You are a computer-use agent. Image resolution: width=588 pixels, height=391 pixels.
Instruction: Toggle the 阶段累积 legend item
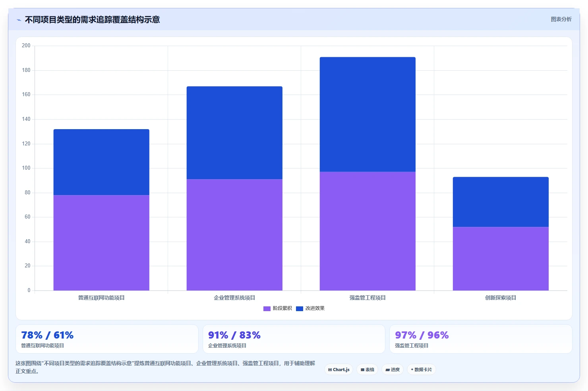click(x=278, y=308)
